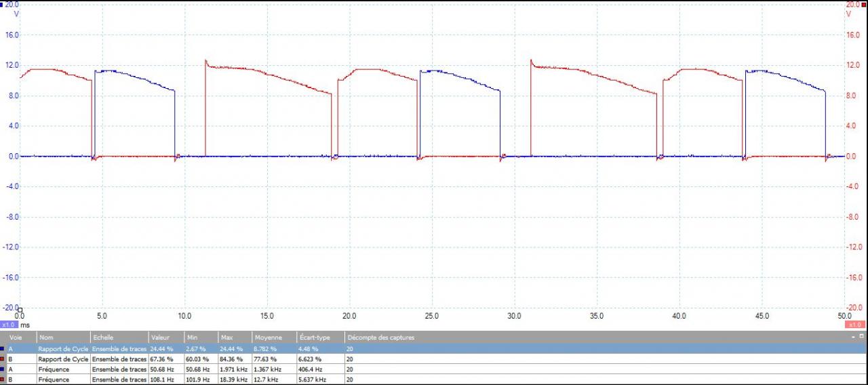868x385 pixels.
Task: Click the Moyenne column header
Action: pos(275,337)
